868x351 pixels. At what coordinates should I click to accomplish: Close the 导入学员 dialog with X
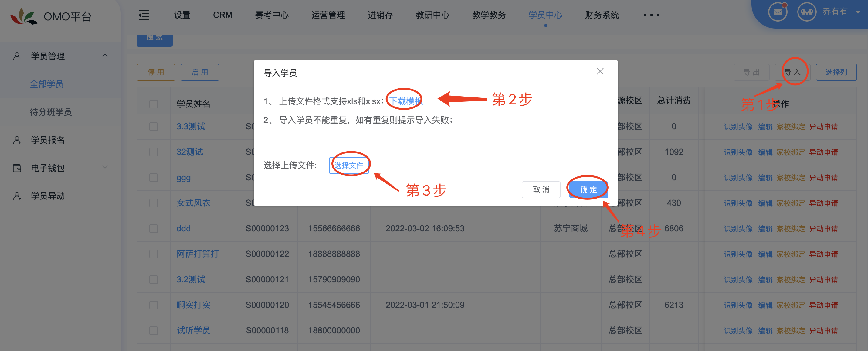tap(600, 71)
